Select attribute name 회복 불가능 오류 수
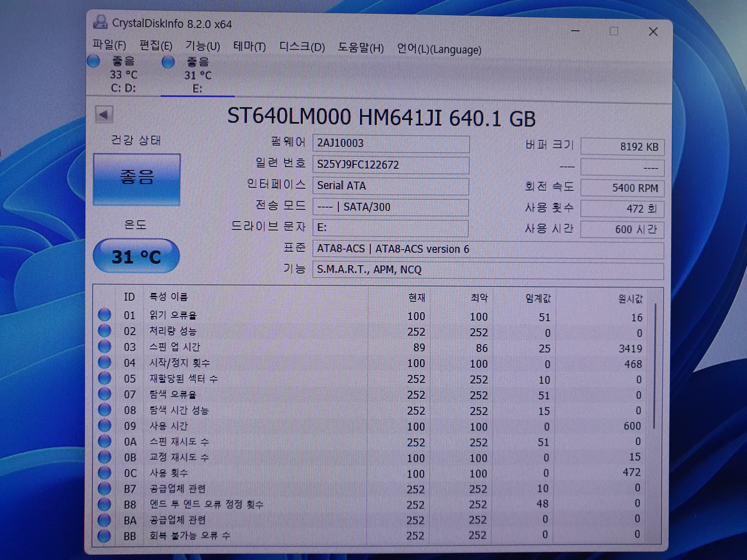Viewport: 747px width, 560px height. tap(190, 536)
